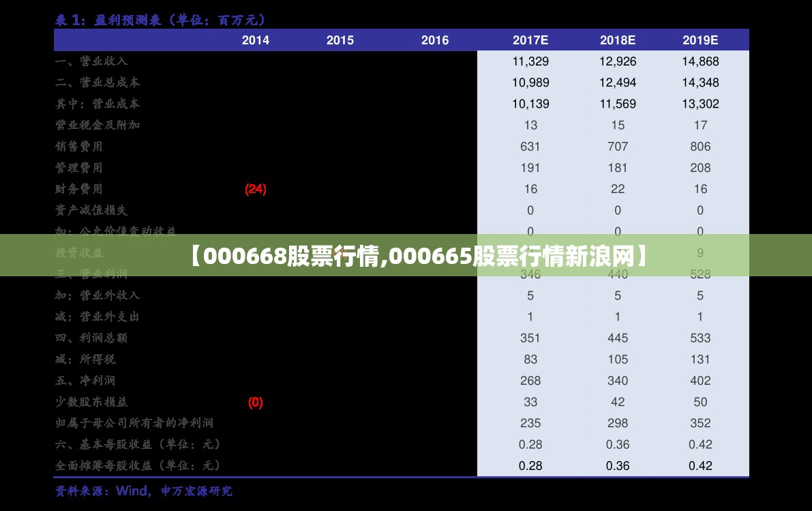Click the red (24) value in 财务费用 row
The width and height of the screenshot is (812, 511).
click(255, 189)
